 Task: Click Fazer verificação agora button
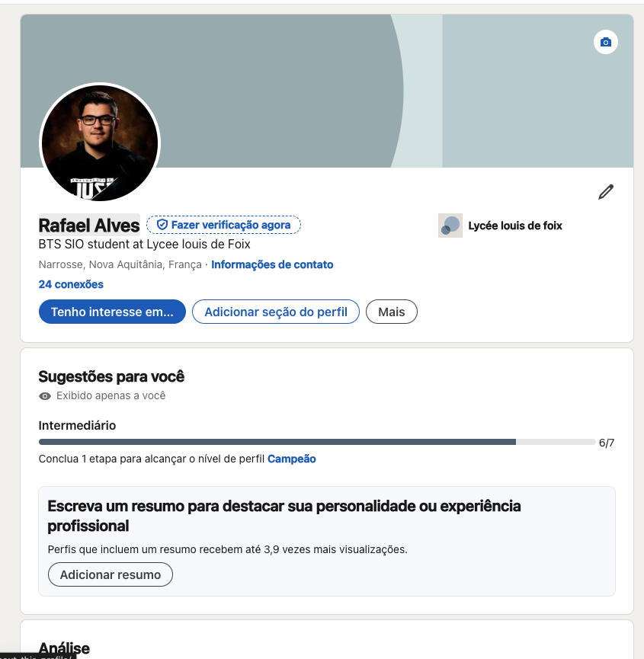(x=223, y=225)
